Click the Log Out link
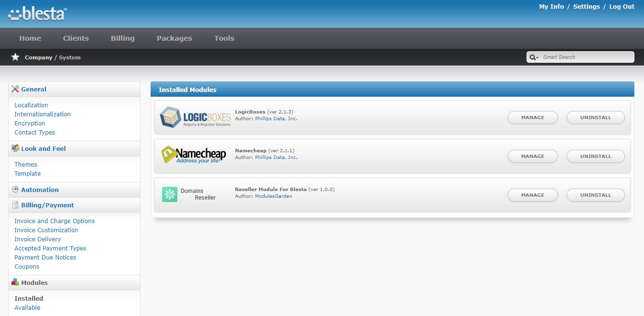 pyautogui.click(x=621, y=6)
